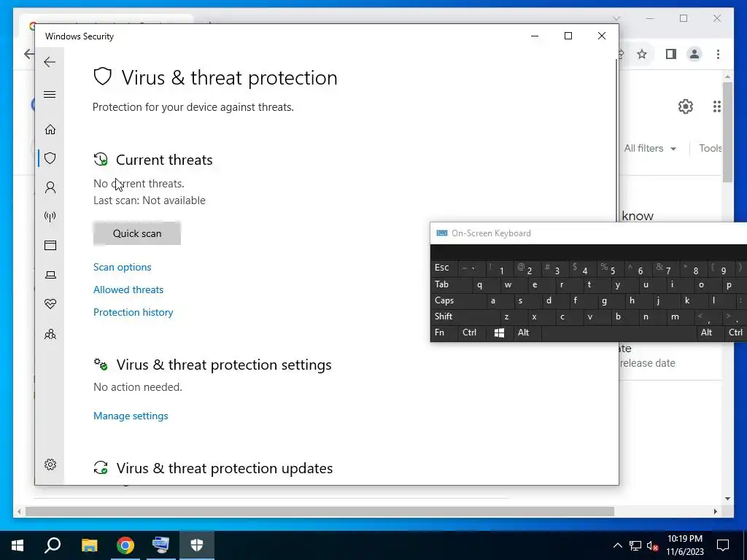The height and width of the screenshot is (560, 747).
Task: Toggle Shift key on On-Screen Keyboard
Action: [x=465, y=316]
